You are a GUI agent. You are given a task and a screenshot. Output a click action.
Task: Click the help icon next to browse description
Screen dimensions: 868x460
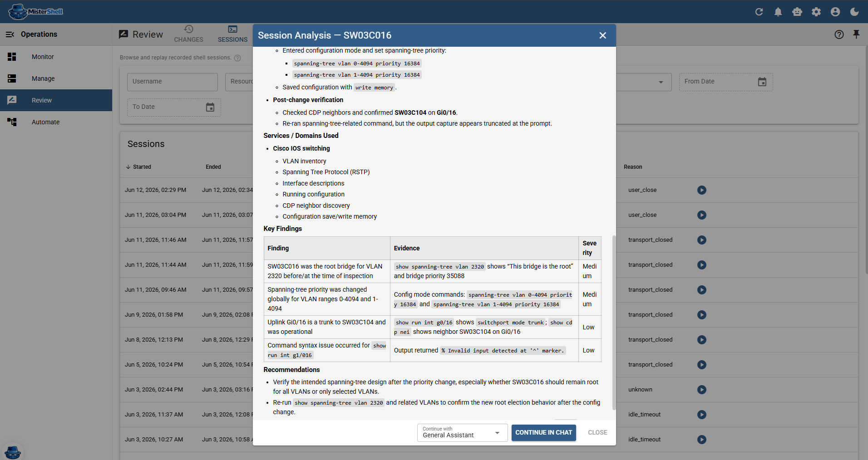pos(237,58)
